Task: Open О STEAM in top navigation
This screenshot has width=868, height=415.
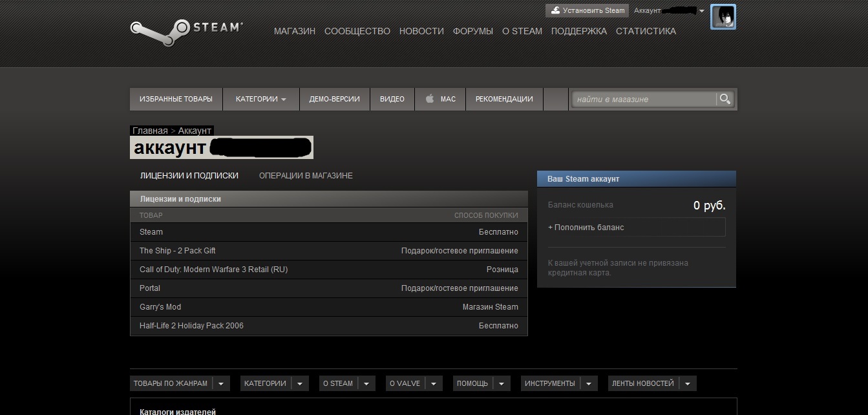Action: (x=522, y=31)
